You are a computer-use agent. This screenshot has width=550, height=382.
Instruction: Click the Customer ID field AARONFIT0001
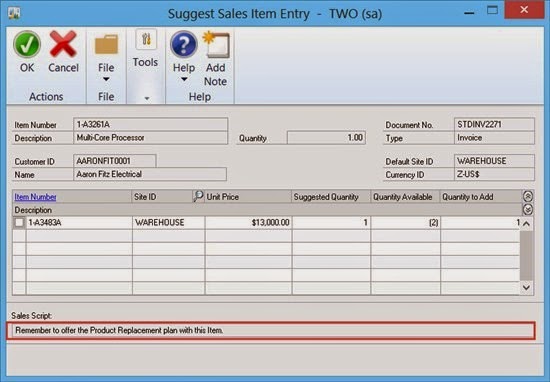point(115,161)
